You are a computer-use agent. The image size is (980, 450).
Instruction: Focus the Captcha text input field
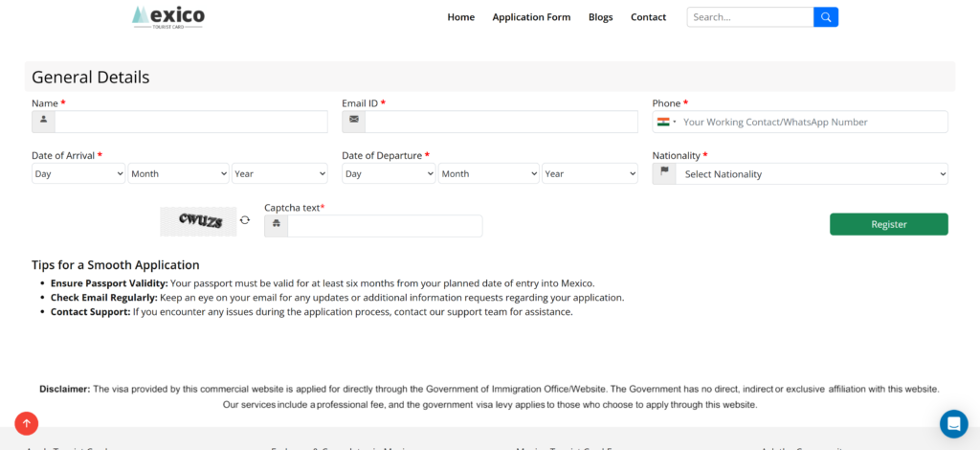(x=385, y=226)
